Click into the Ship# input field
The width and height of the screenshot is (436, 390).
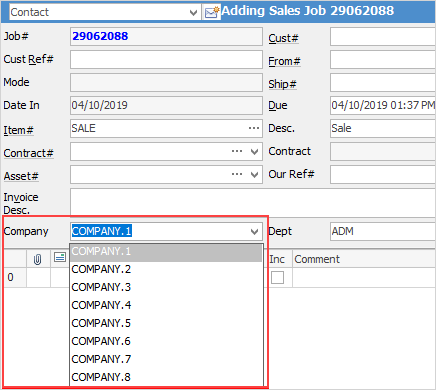point(383,82)
